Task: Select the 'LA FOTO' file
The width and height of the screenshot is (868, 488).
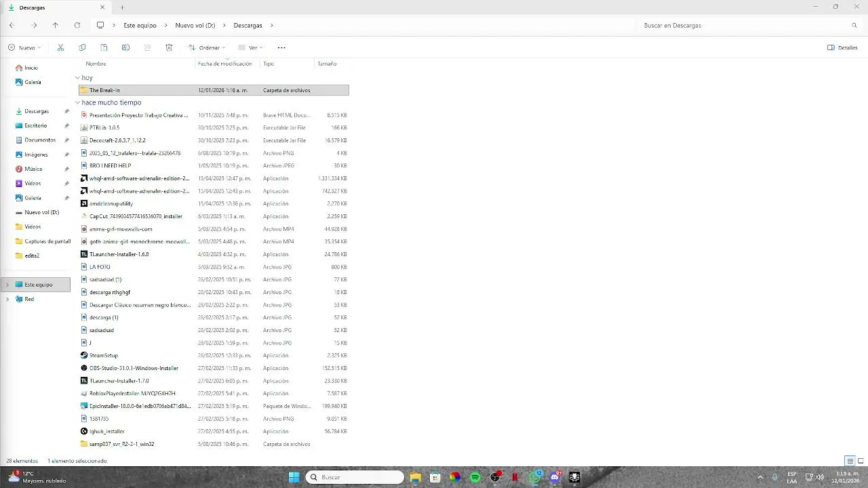Action: 100,267
